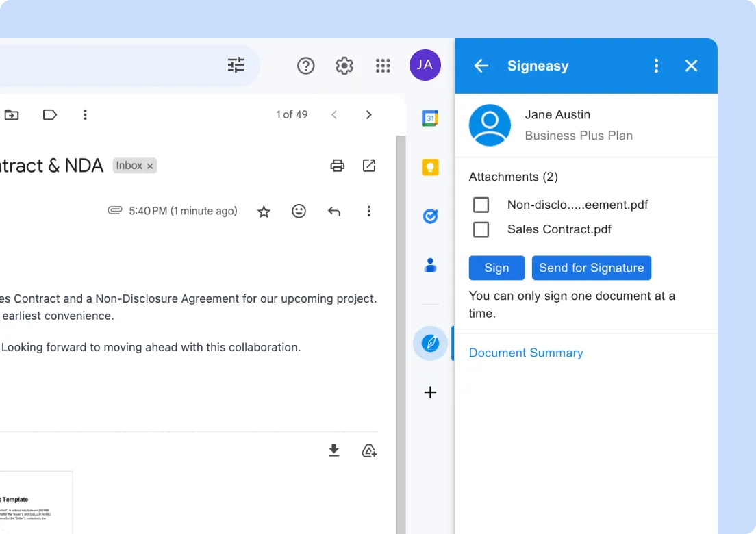This screenshot has width=756, height=534.
Task: Click the 1 of 49 counter
Action: [x=292, y=115]
